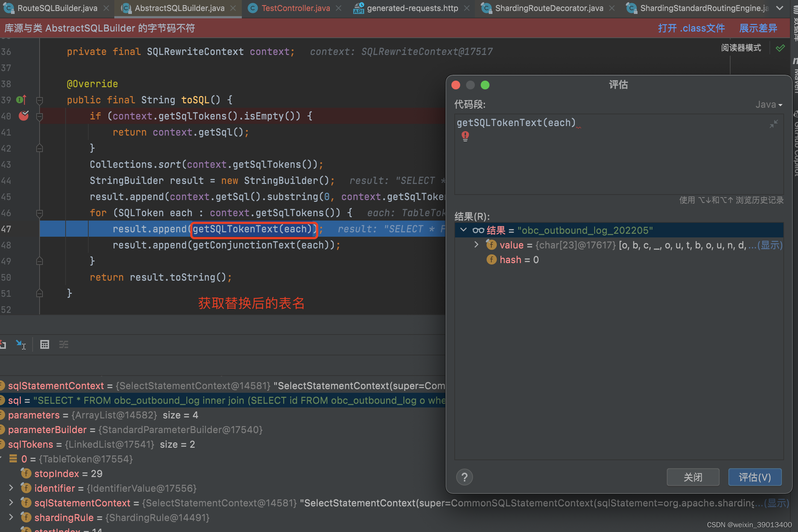This screenshot has height=532, width=798.
Task: Close the generated-requests.http tab
Action: tap(467, 8)
